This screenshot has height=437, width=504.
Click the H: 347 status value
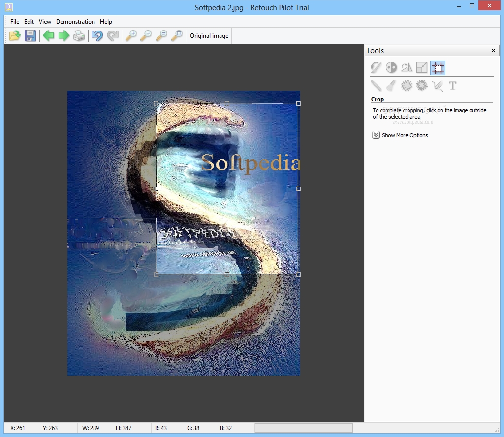[124, 428]
